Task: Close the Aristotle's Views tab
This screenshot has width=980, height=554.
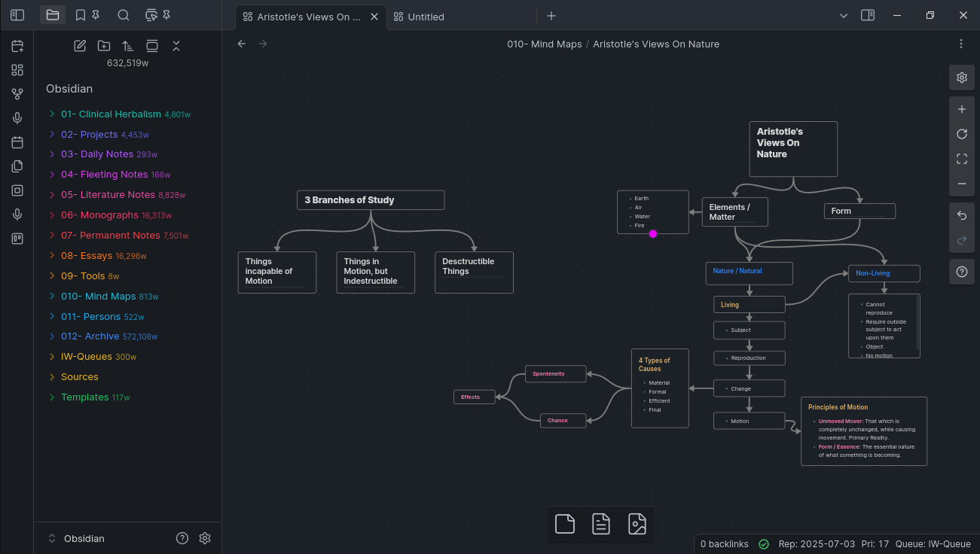Action: 374,17
